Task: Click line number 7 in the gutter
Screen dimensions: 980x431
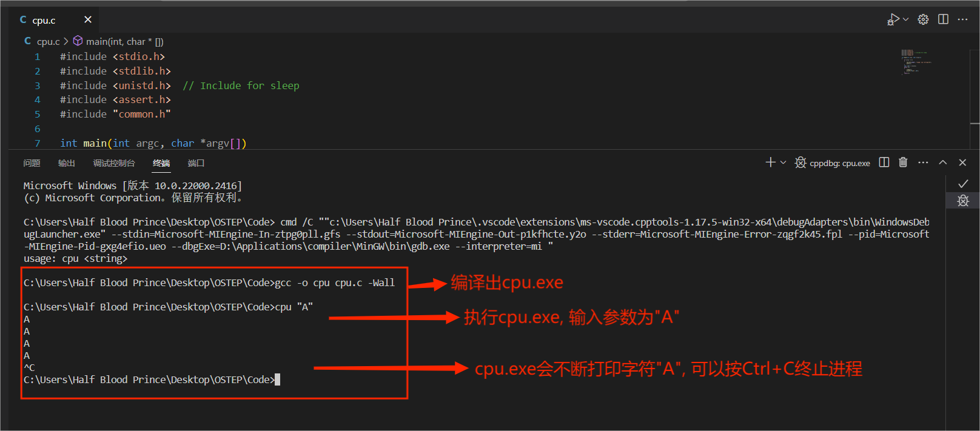Action: 37,143
